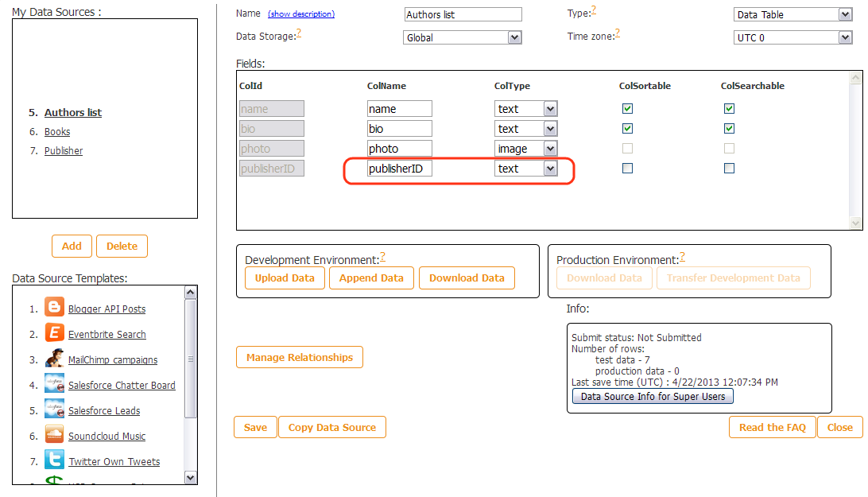The height and width of the screenshot is (497, 868).
Task: Click the Name field containing Authors list
Action: (x=463, y=14)
